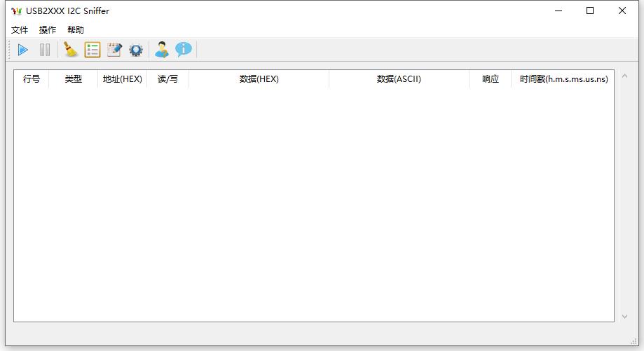Clear captured data with the broom icon
Image resolution: width=644 pixels, height=351 pixels.
pos(71,50)
